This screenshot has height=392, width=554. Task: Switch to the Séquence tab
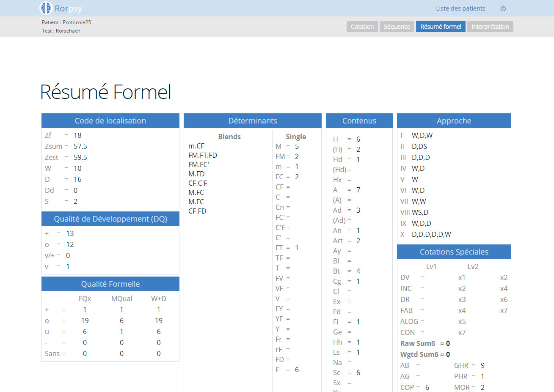pyautogui.click(x=397, y=27)
